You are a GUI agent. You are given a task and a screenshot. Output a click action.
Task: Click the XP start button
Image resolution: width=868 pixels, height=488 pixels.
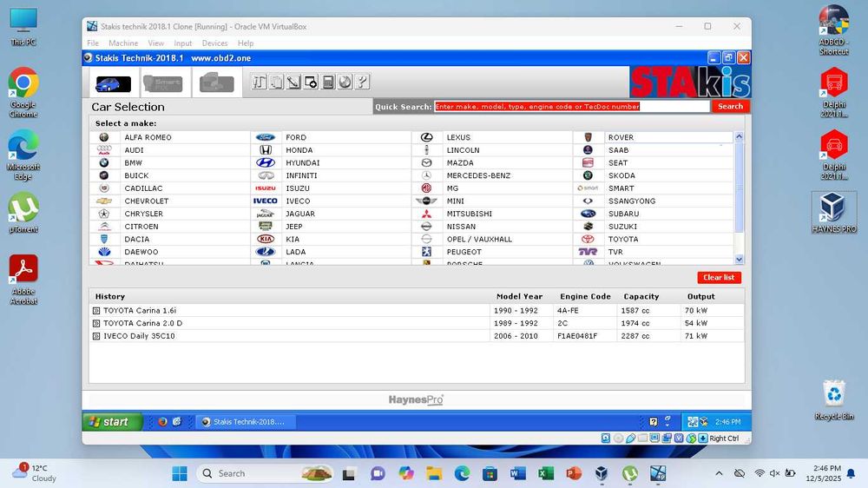(x=112, y=422)
